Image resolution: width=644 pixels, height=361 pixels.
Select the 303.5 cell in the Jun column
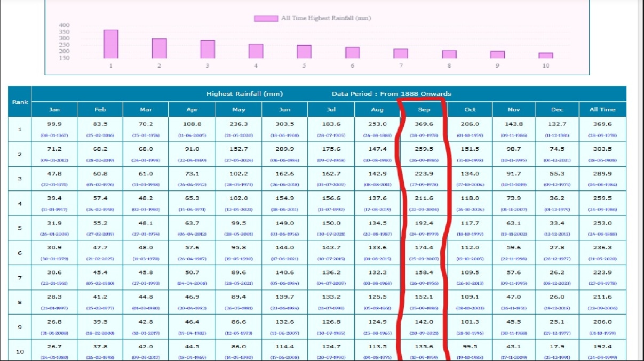pyautogui.click(x=285, y=124)
